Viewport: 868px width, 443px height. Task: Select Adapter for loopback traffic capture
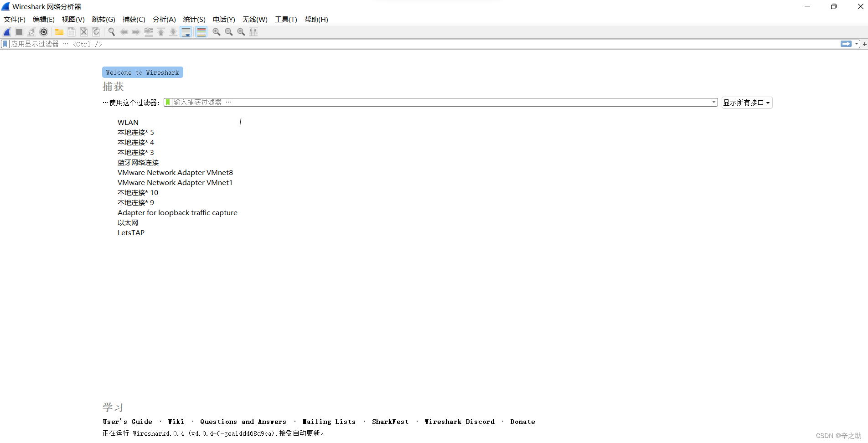point(177,213)
